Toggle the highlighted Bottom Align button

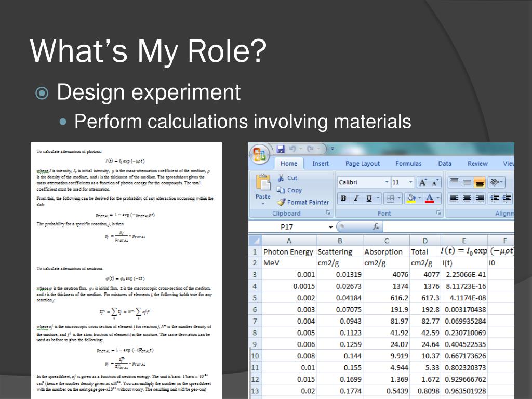(x=480, y=182)
